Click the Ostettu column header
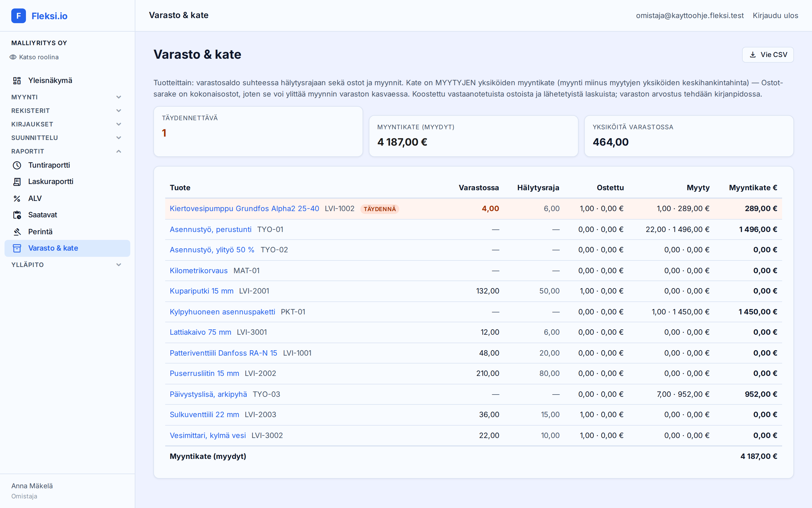The image size is (812, 508). [x=610, y=188]
